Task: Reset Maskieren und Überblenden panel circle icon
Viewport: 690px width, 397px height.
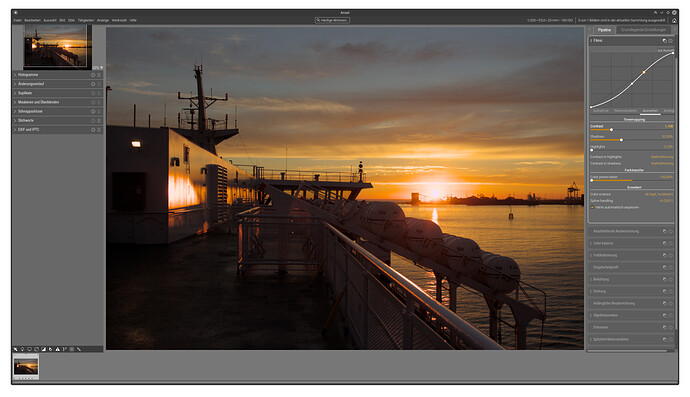Action: [x=93, y=102]
